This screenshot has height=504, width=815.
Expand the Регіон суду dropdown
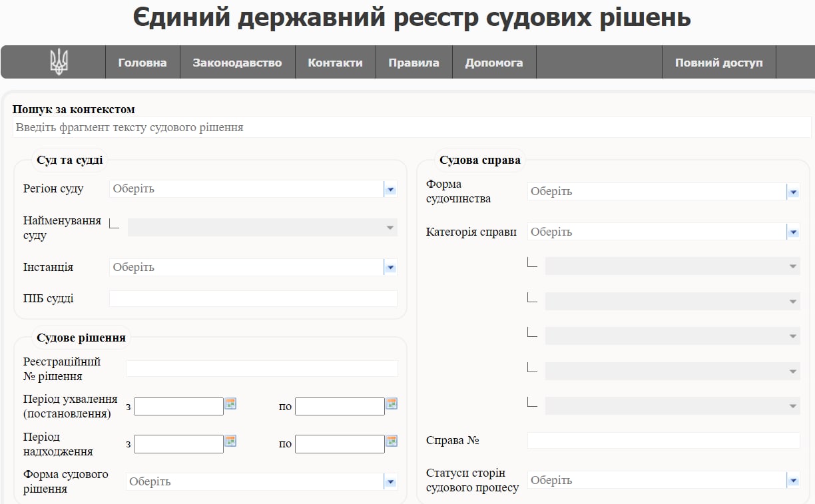tap(390, 189)
